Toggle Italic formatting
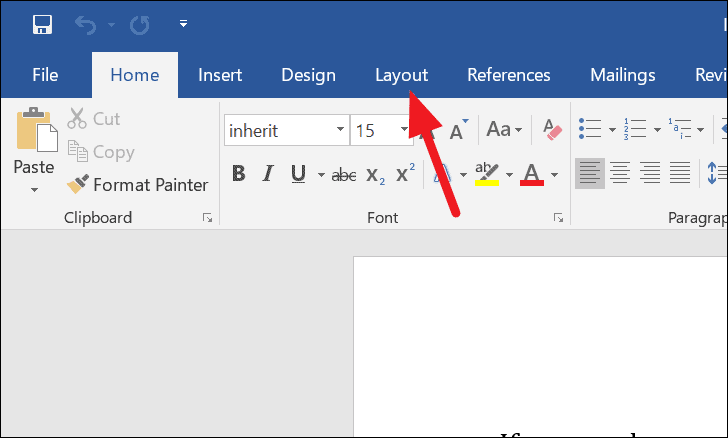The height and width of the screenshot is (438, 728). click(268, 174)
